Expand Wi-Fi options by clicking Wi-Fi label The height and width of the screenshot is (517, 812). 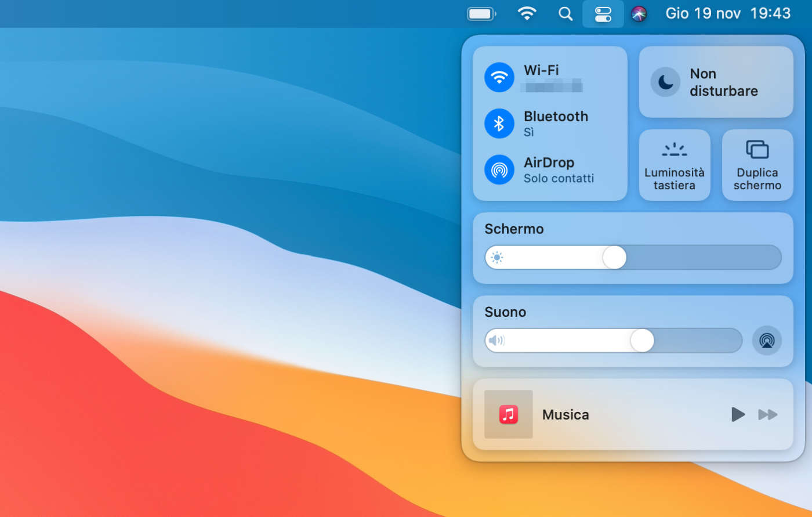541,70
